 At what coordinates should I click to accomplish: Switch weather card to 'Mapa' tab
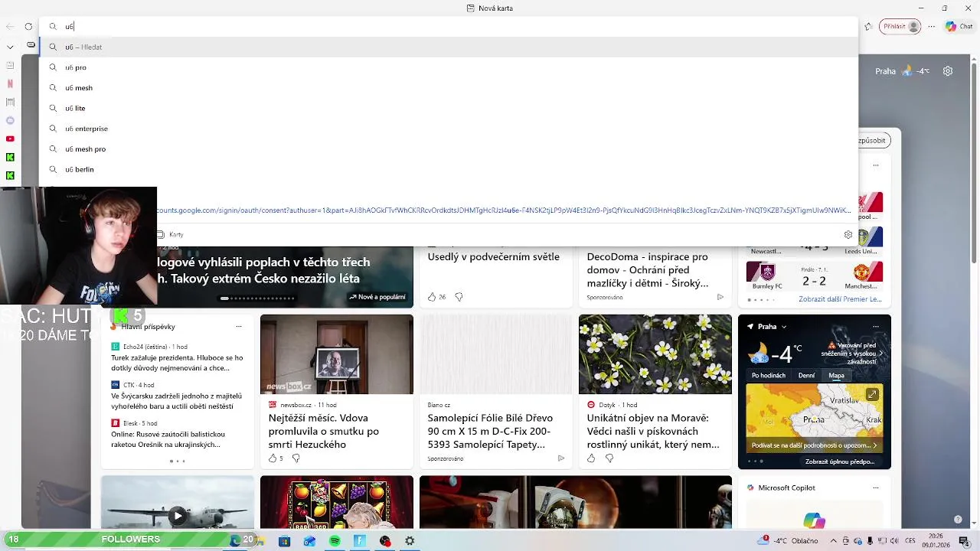click(837, 376)
